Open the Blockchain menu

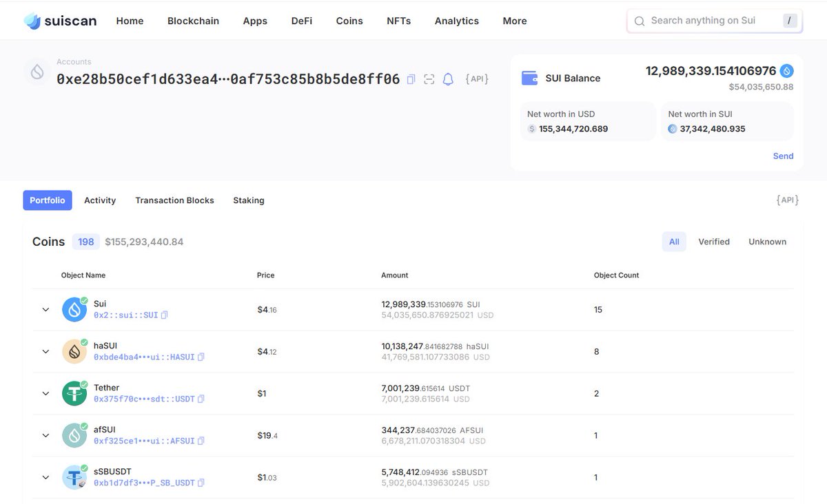coord(193,21)
